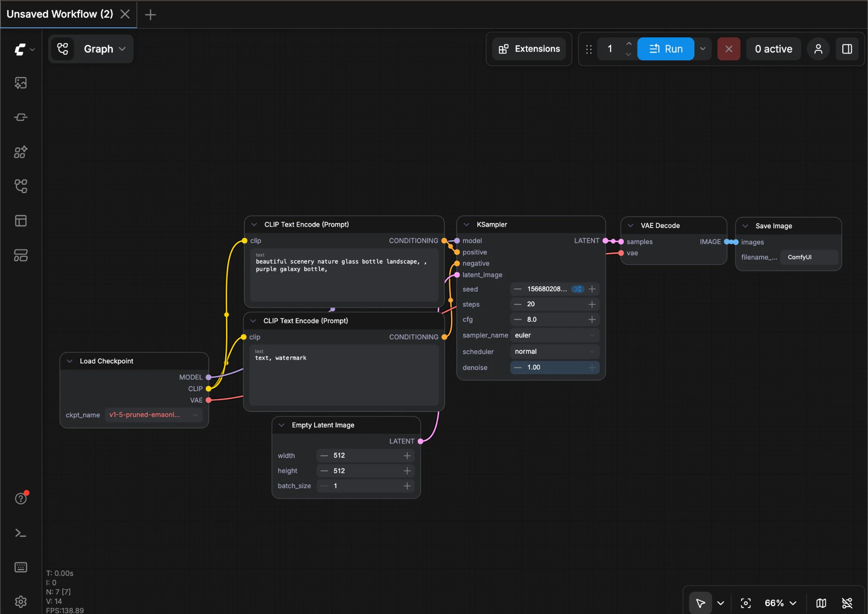Toggle randomize seed in the KSampler node
Viewport: 868px width, 614px height.
coord(578,289)
